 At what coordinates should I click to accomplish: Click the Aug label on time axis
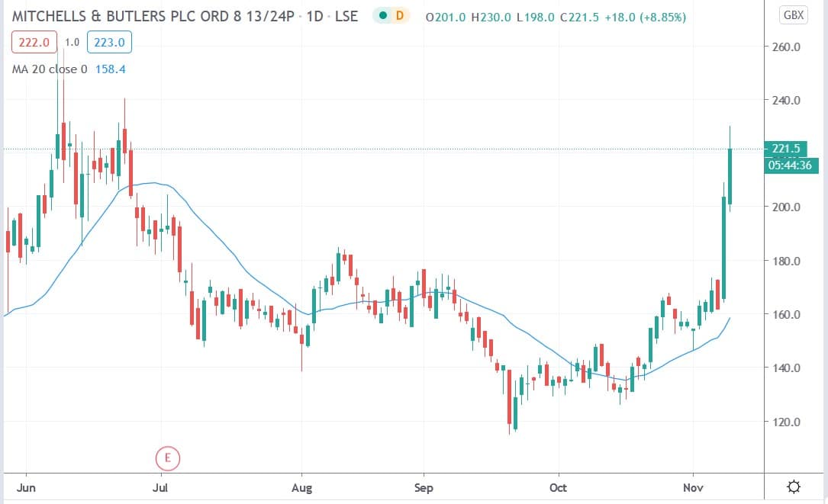[301, 488]
